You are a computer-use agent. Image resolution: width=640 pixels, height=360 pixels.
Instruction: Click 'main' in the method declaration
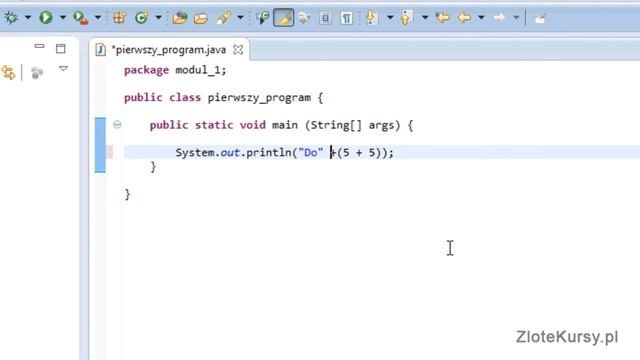coord(284,125)
